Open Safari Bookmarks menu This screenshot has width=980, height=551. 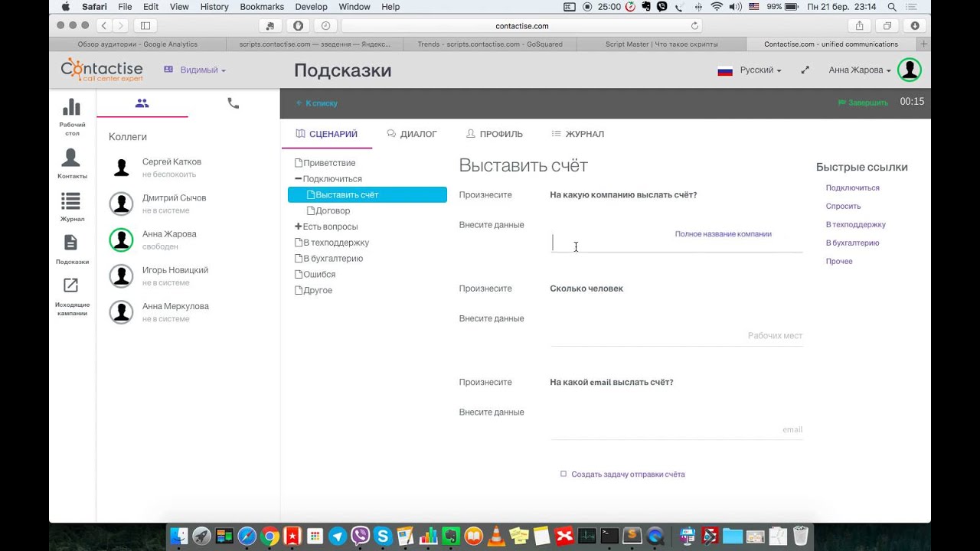click(x=262, y=7)
